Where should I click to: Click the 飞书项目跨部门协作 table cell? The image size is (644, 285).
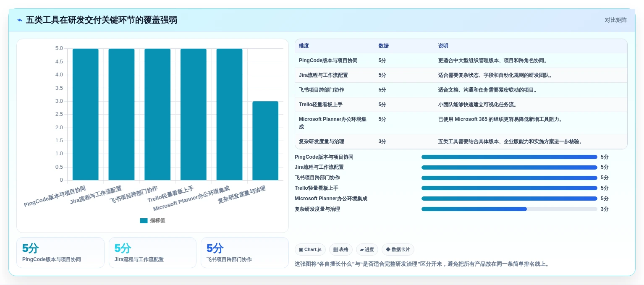pyautogui.click(x=335, y=90)
